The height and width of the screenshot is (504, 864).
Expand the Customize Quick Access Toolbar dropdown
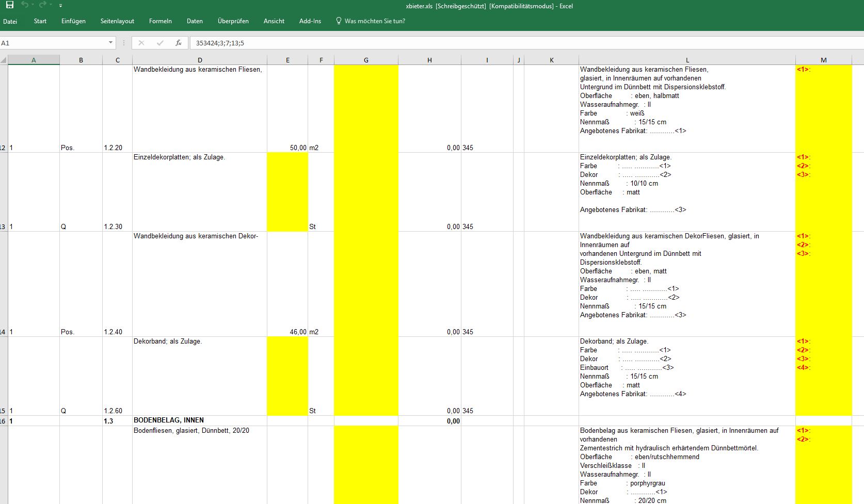60,6
